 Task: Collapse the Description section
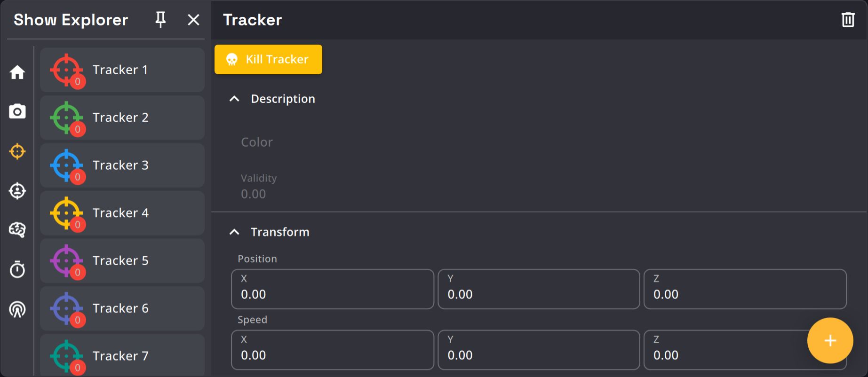(x=234, y=99)
